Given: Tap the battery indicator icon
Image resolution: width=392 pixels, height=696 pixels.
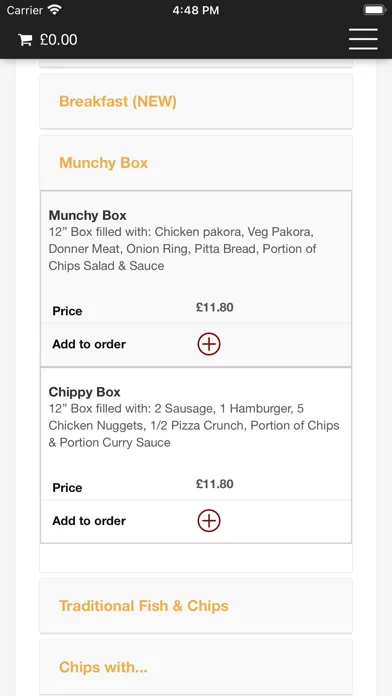Looking at the screenshot, I should coord(374,10).
